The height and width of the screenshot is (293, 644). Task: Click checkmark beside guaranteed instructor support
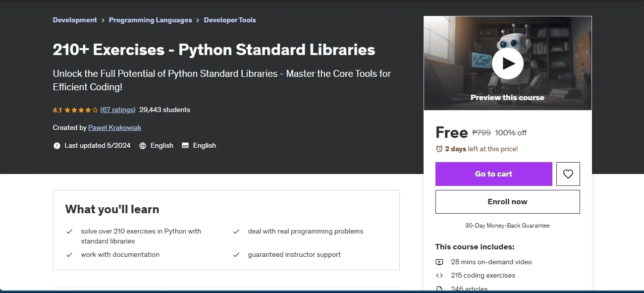236,255
